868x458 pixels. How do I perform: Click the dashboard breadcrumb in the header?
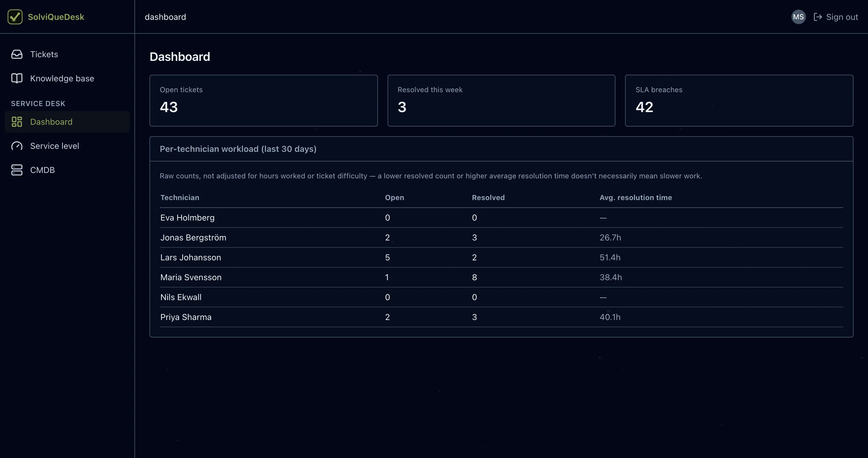tap(165, 17)
